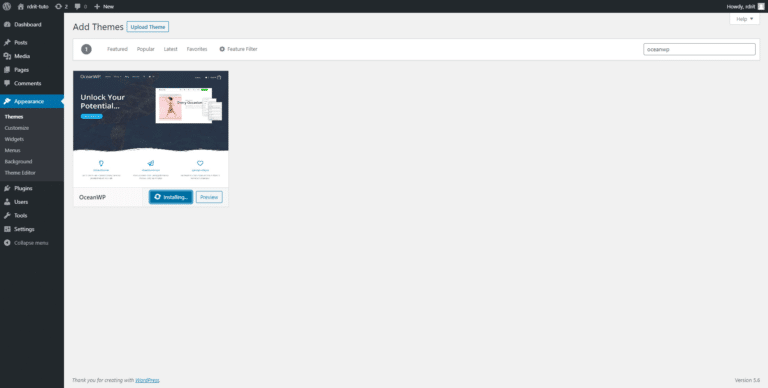Click the Dashboard gauge icon
768x388 pixels.
[x=7, y=24]
